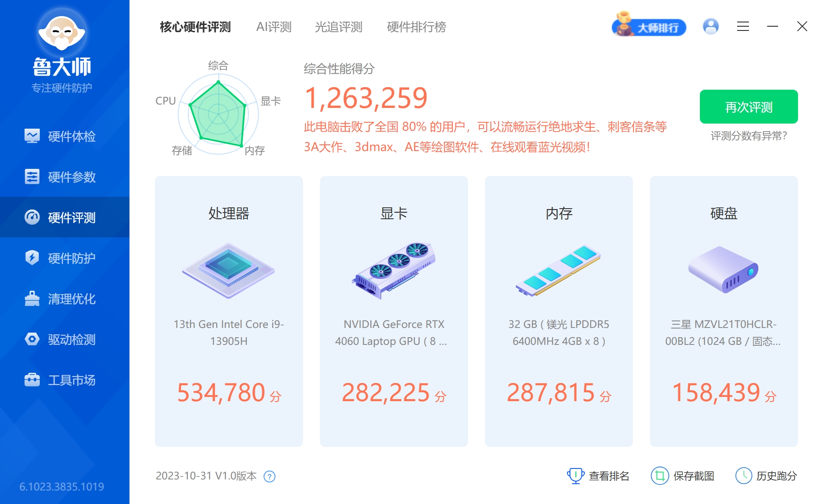The width and height of the screenshot is (823, 504).
Task: Select 硬件参数 in the sidebar
Action: (x=65, y=177)
